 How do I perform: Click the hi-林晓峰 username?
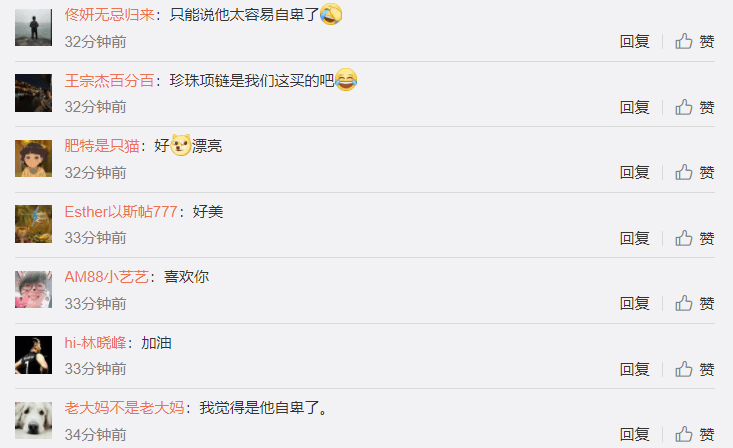point(95,343)
